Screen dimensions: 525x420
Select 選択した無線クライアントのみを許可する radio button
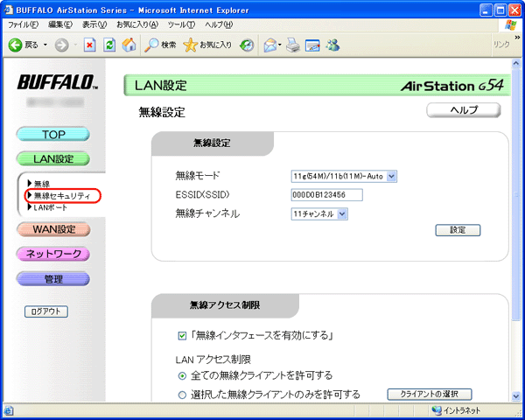point(182,395)
